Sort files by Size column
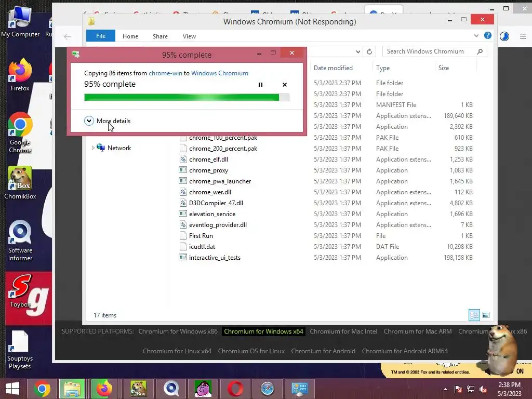Viewport: 532px width, 399px height. (x=444, y=68)
